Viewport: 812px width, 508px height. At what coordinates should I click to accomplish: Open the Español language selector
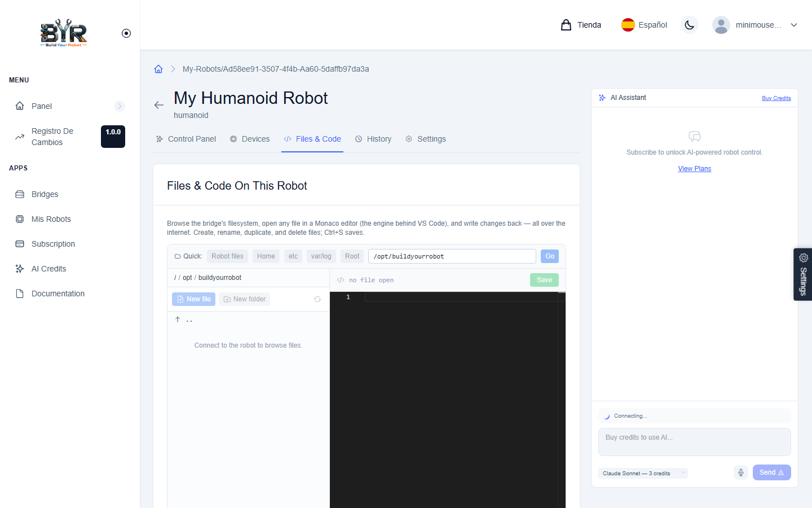point(644,25)
